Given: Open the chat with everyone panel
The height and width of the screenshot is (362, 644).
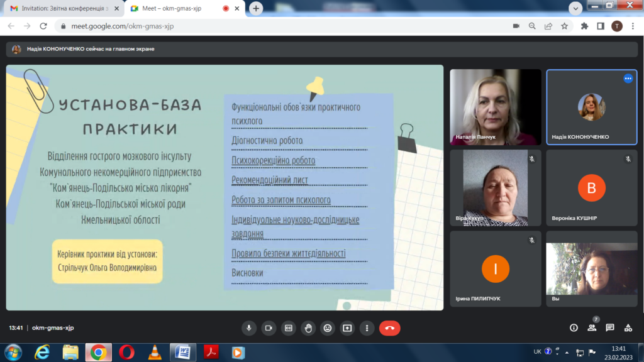Looking at the screenshot, I should tap(609, 328).
